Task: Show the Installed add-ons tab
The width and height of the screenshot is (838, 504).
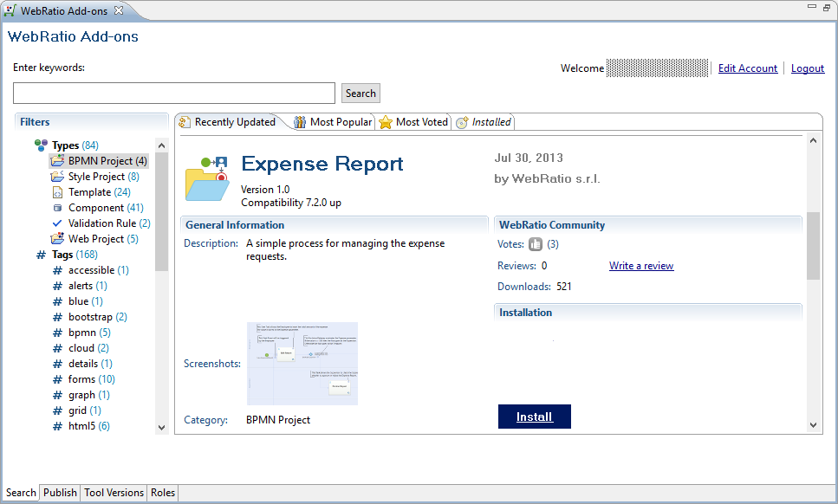Action: click(484, 122)
